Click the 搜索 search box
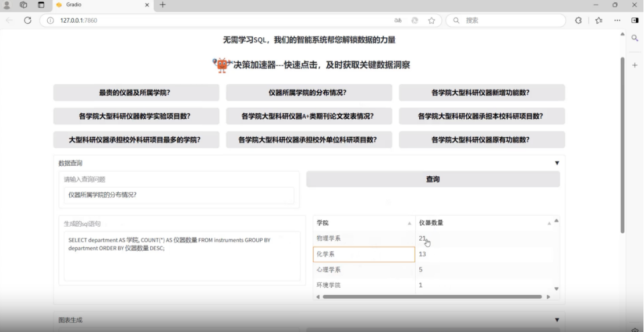The width and height of the screenshot is (644, 332). pos(505,20)
